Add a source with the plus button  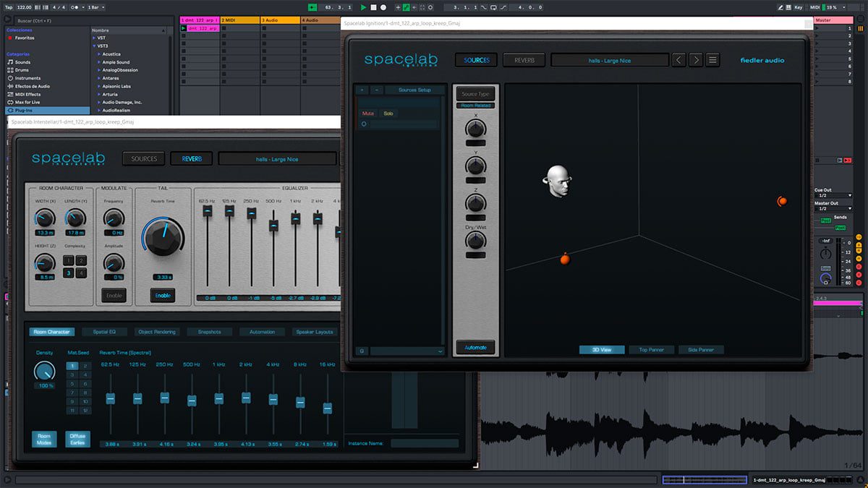[362, 90]
